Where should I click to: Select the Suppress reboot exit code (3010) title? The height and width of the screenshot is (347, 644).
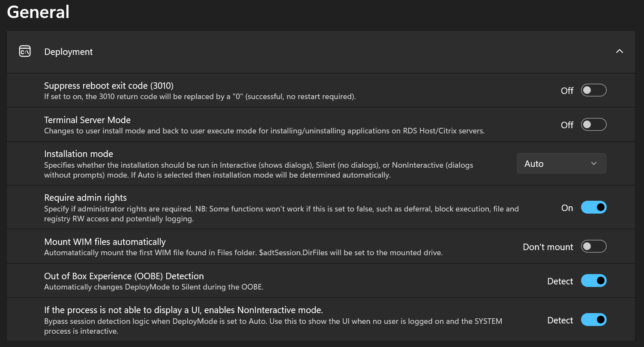point(109,85)
